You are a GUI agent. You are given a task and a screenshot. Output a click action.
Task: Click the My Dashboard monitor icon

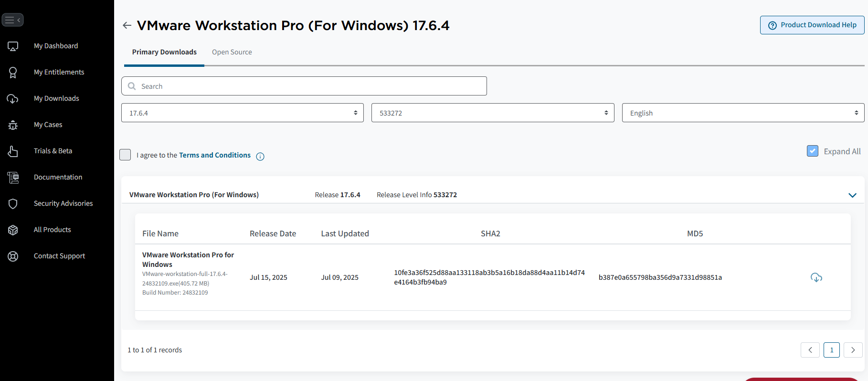pos(13,46)
